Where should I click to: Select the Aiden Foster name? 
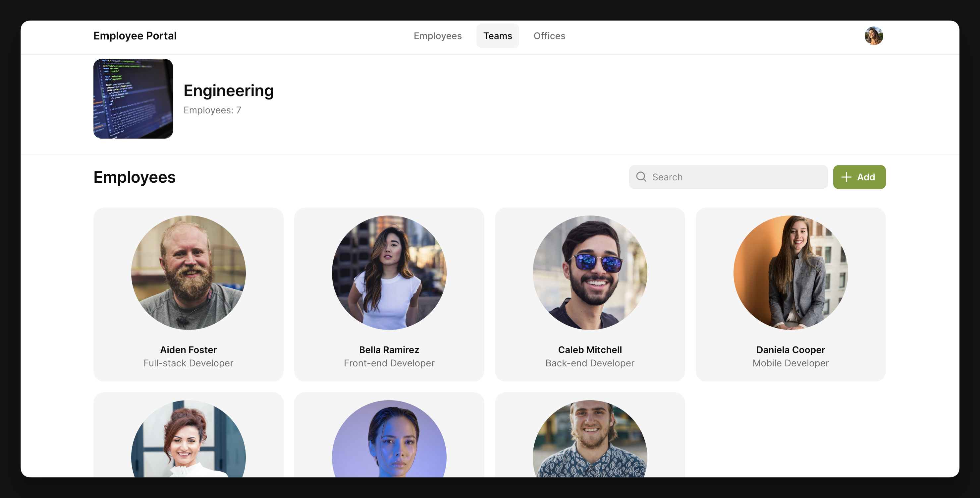pos(188,349)
